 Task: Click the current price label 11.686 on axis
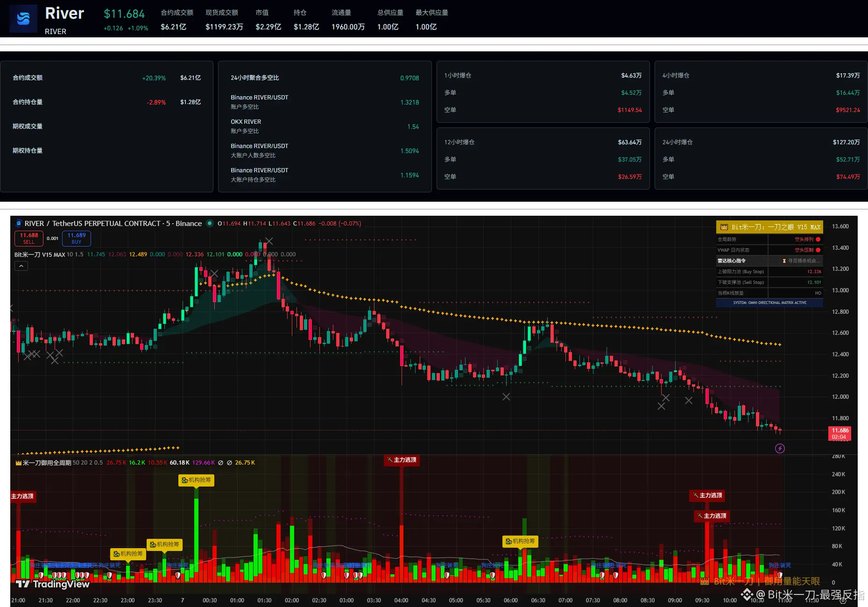click(x=840, y=431)
